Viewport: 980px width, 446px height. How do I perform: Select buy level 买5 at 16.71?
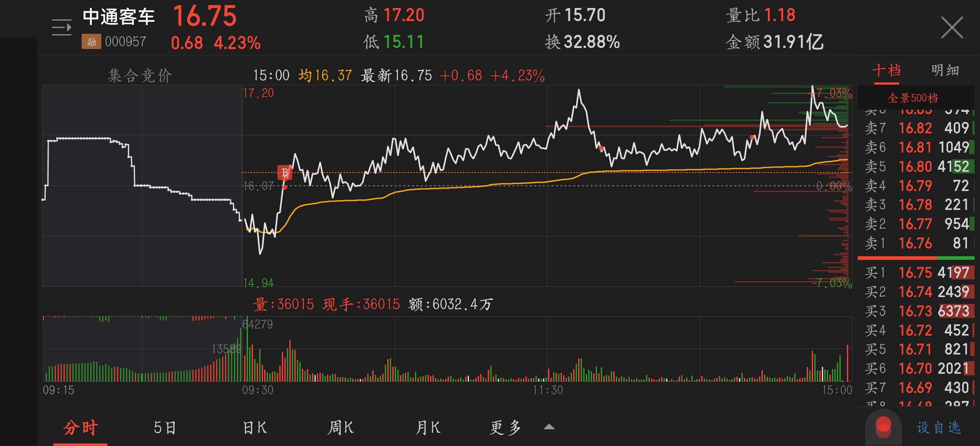(x=916, y=349)
